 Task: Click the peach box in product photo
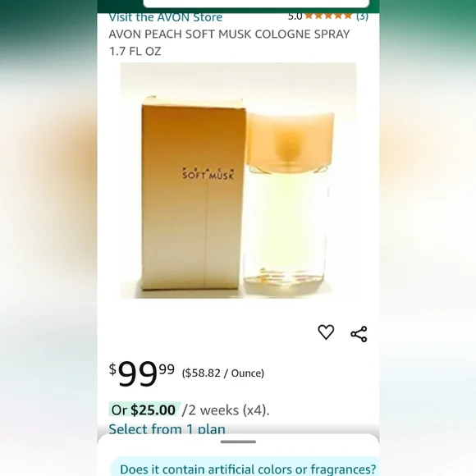193,194
